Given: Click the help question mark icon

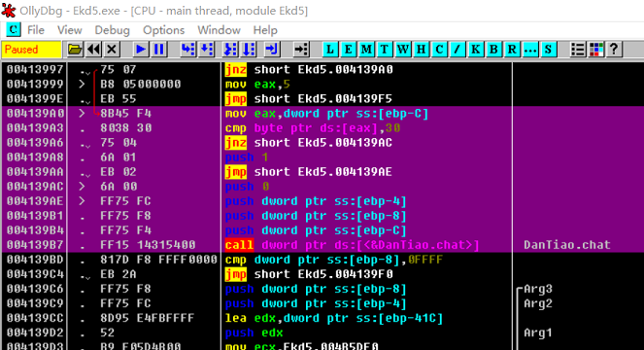Looking at the screenshot, I should point(614,50).
